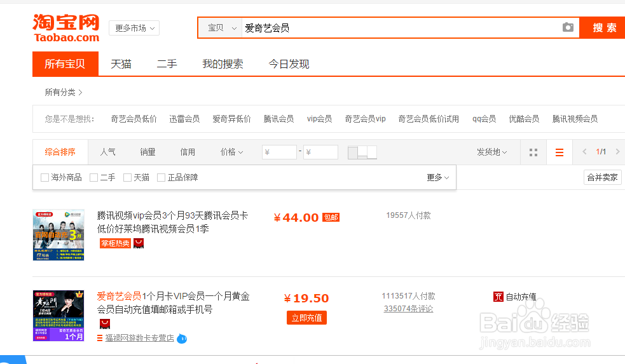Open the 335074条评论 reviews link
This screenshot has width=625, height=364.
(x=408, y=309)
